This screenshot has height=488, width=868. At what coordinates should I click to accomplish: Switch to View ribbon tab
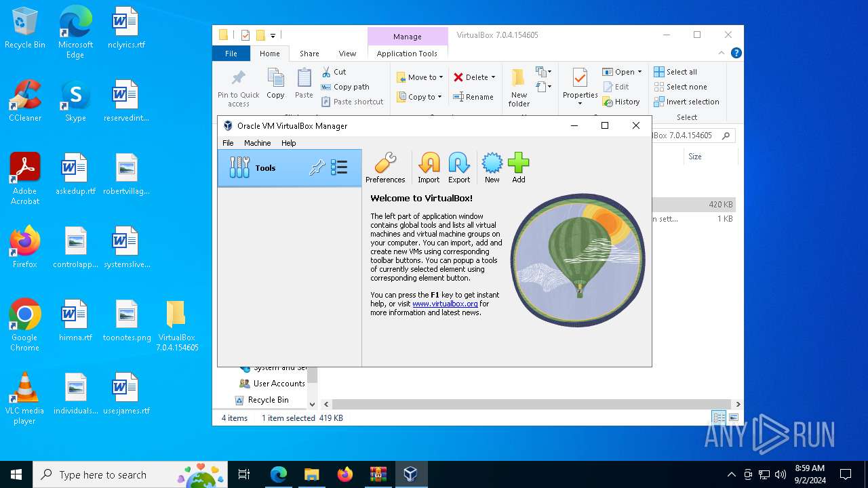coord(347,54)
